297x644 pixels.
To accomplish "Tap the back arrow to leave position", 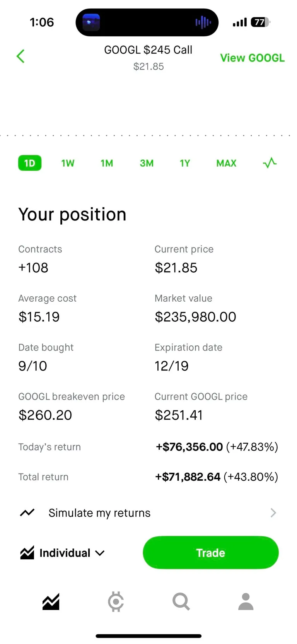I will (20, 56).
